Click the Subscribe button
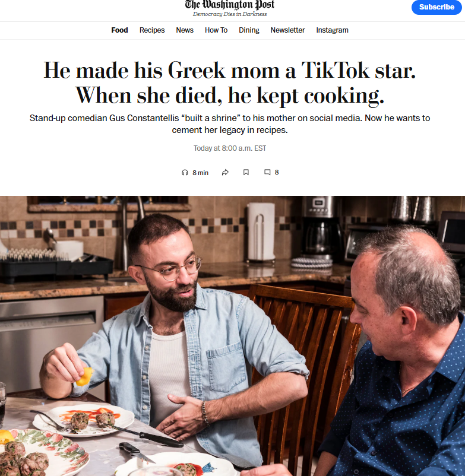The width and height of the screenshot is (465, 476). (436, 7)
